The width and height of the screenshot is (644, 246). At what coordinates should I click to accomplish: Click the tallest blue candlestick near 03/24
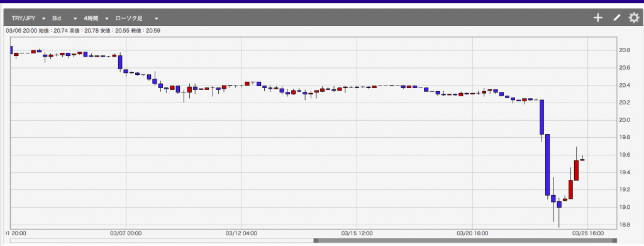pos(548,165)
